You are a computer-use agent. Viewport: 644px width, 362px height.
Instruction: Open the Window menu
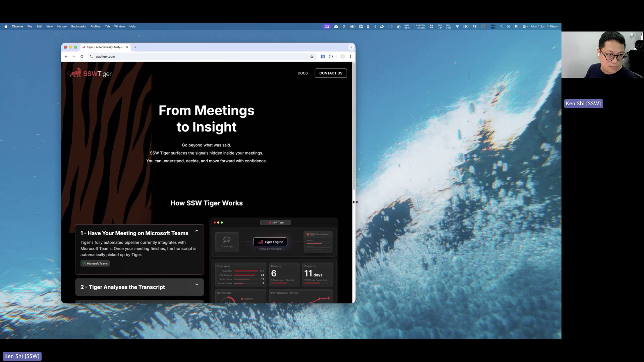pyautogui.click(x=119, y=26)
